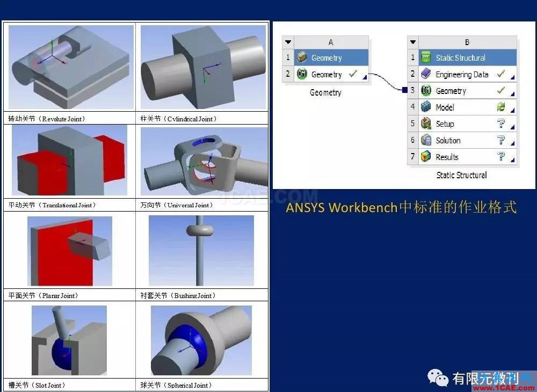Click the "Engineering Data" label
The image size is (537, 392).
coord(462,74)
